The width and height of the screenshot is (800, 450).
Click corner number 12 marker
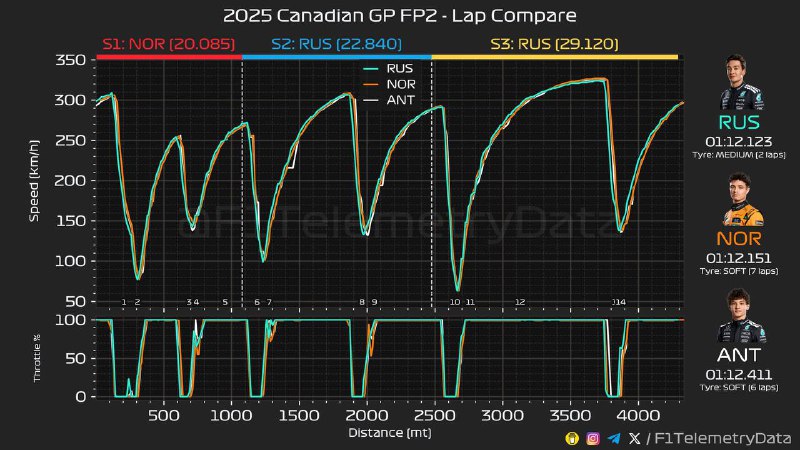tap(520, 302)
